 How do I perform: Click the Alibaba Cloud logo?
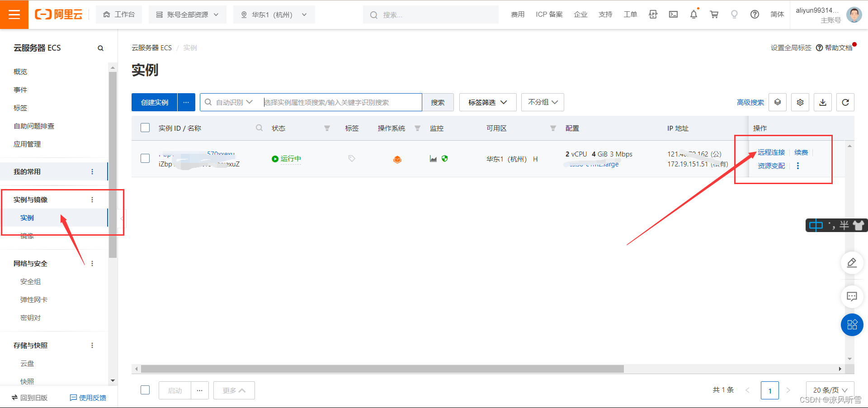pos(59,14)
